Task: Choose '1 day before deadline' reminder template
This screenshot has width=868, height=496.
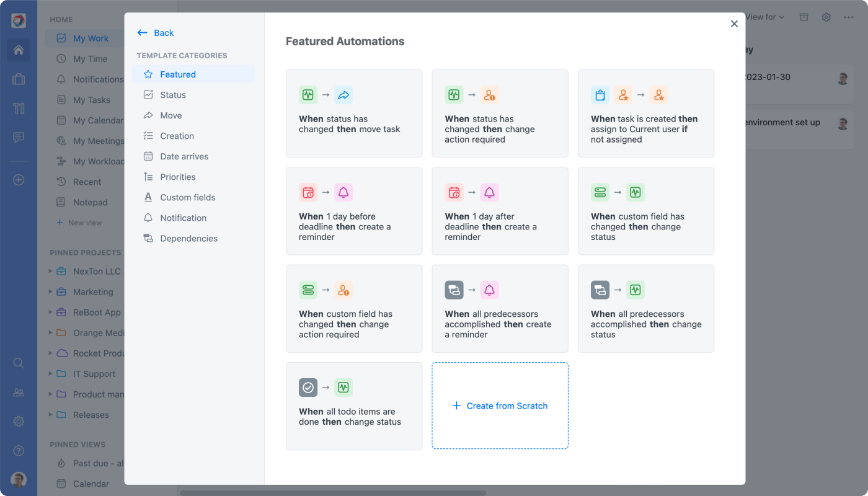Action: tap(353, 211)
